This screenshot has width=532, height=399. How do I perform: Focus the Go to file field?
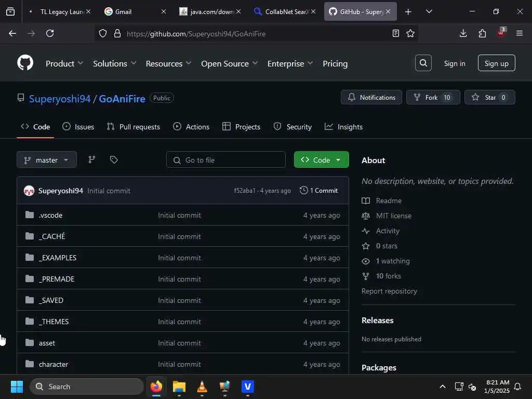pos(226,160)
